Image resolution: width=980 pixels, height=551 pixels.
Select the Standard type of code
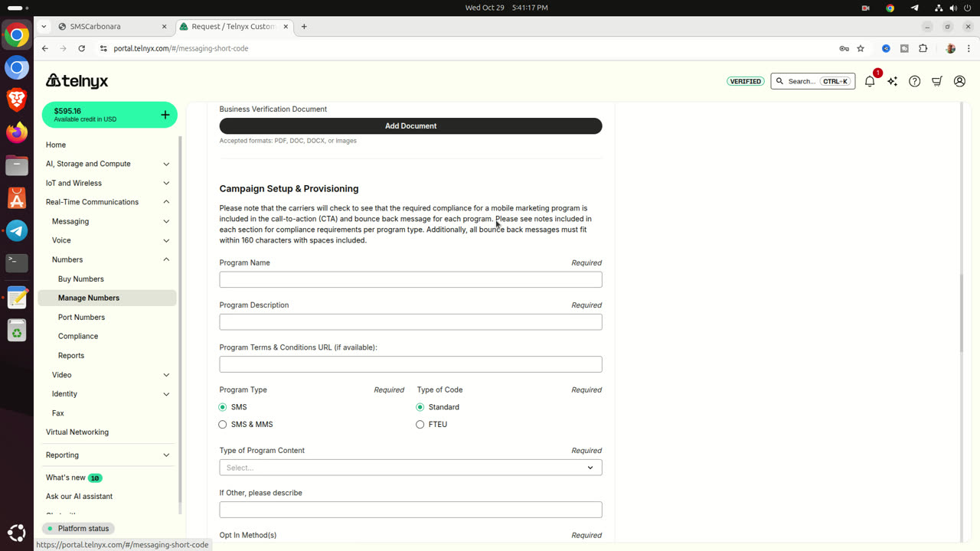coord(420,407)
